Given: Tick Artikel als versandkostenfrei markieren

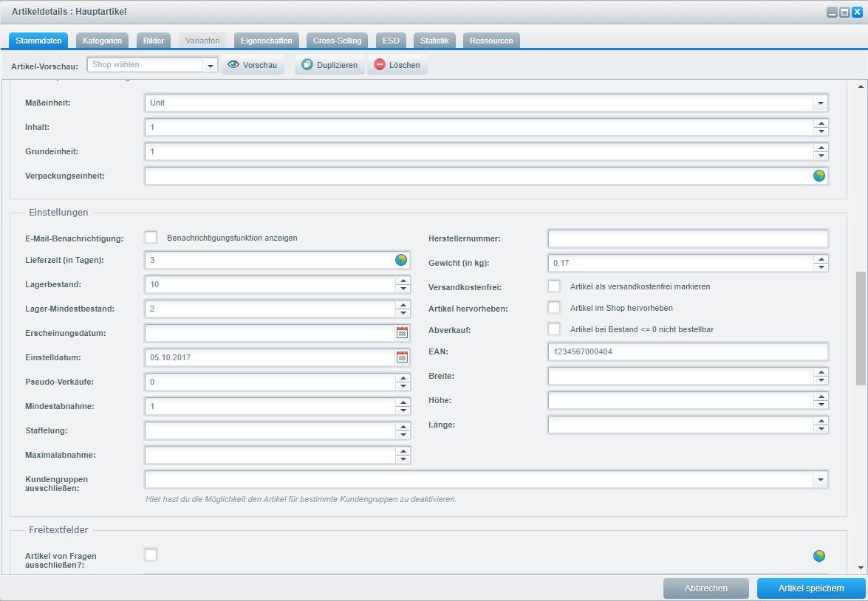Looking at the screenshot, I should (554, 286).
